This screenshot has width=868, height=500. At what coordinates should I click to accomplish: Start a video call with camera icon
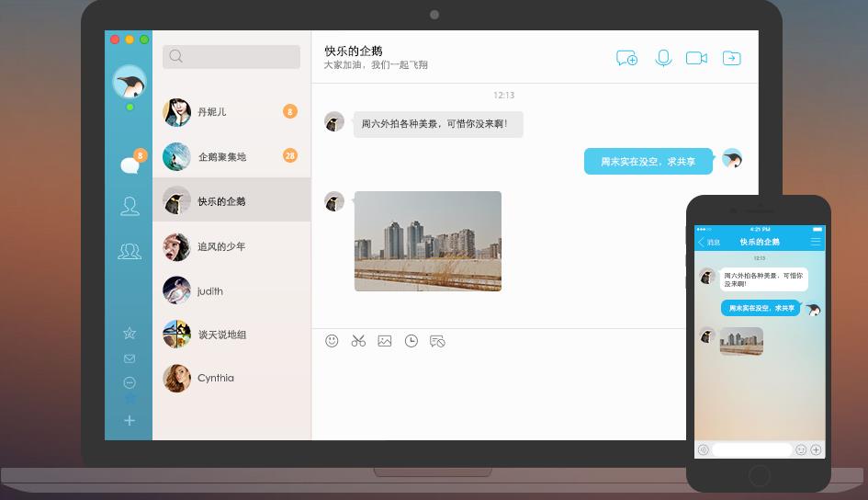696,58
